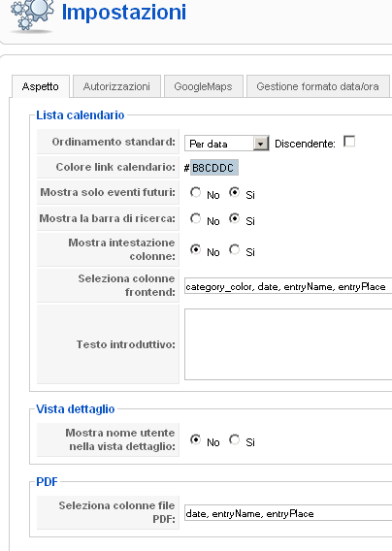Open the Autorizzazioni tab
The image size is (392, 551).
(x=116, y=86)
